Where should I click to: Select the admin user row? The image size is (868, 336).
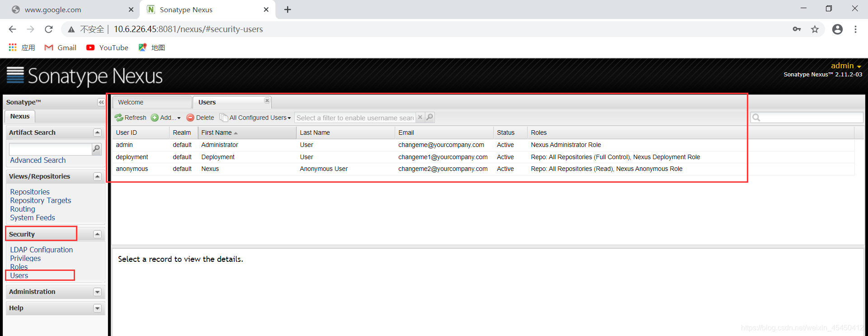coord(483,145)
